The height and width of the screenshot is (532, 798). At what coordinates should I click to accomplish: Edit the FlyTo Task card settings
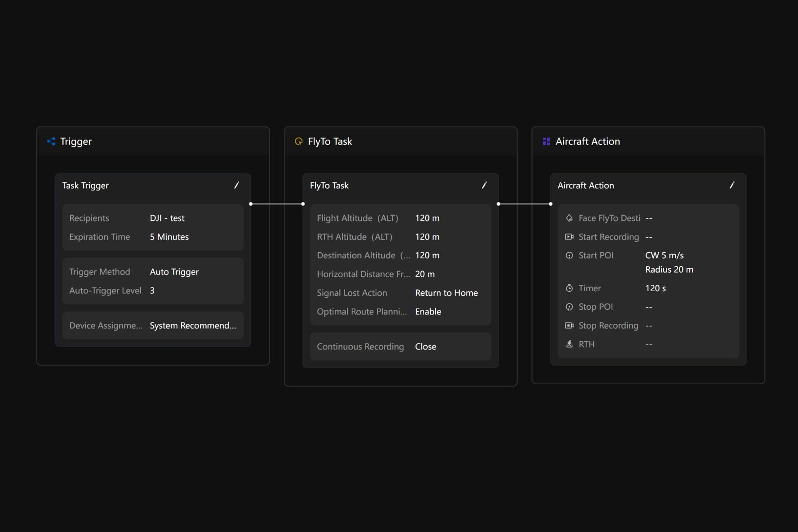tap(484, 185)
